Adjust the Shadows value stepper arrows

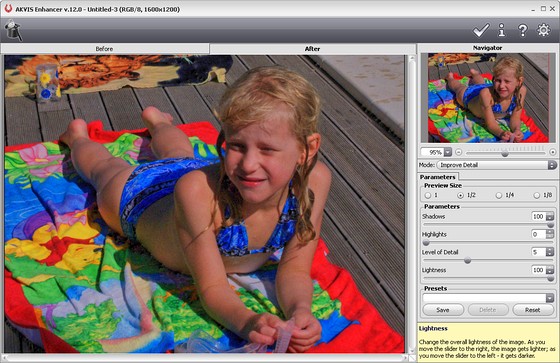coord(550,216)
